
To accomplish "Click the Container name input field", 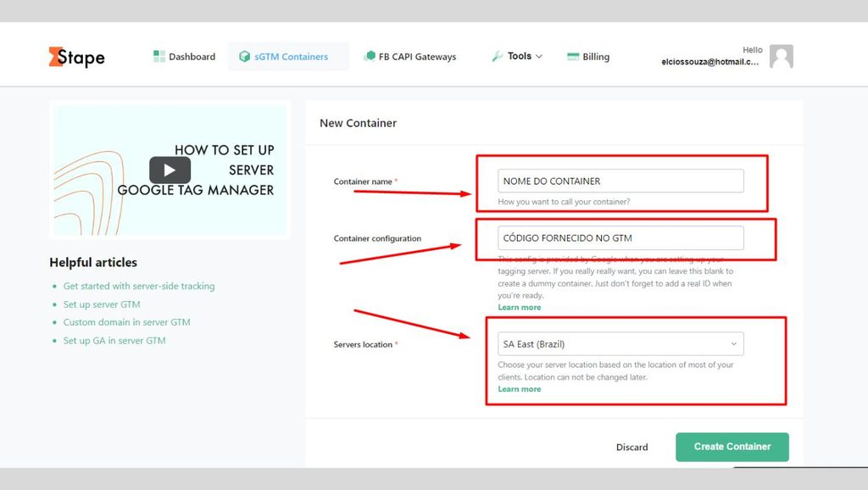I will pos(620,181).
